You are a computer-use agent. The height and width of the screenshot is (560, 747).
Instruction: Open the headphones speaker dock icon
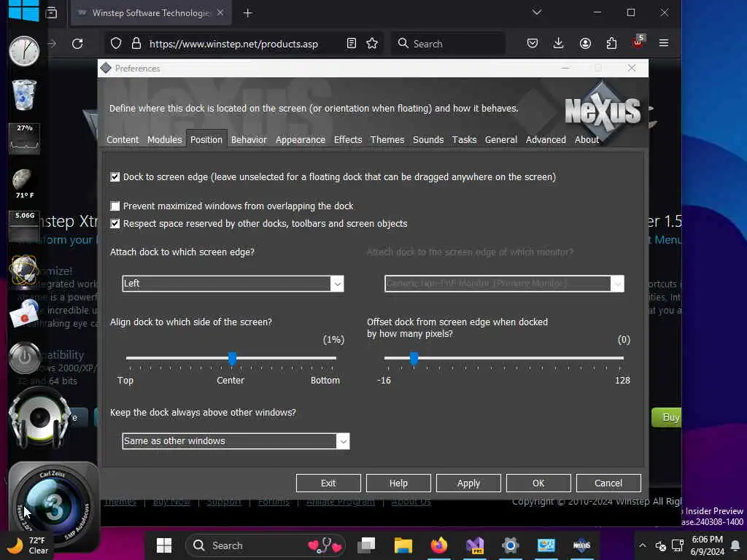click(39, 417)
